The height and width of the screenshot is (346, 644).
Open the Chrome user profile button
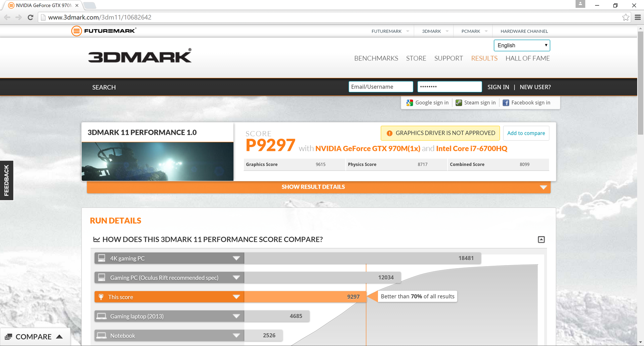click(580, 4)
